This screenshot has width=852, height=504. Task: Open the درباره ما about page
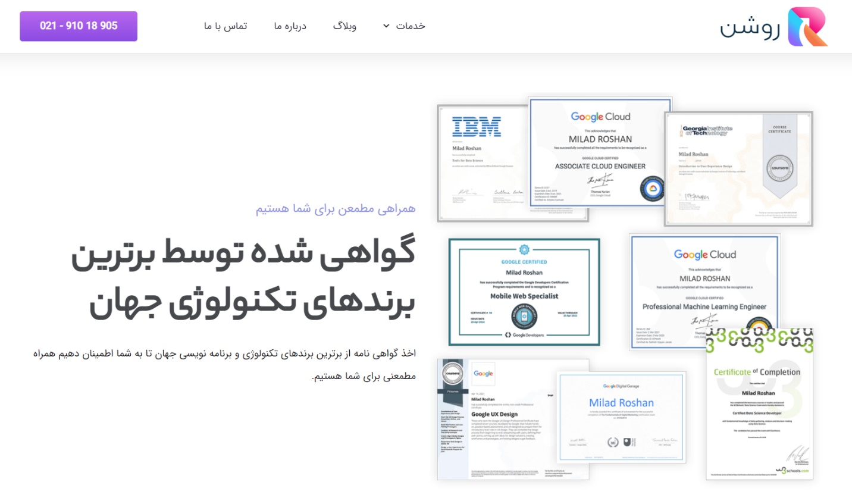[x=290, y=26]
